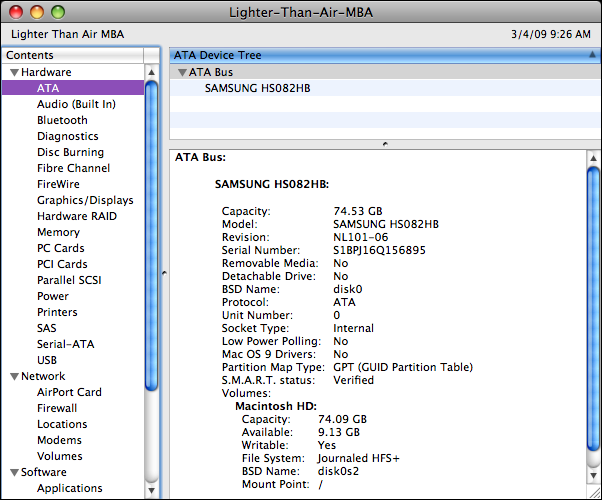
Task: Select Firewall under Network
Action: tap(57, 408)
